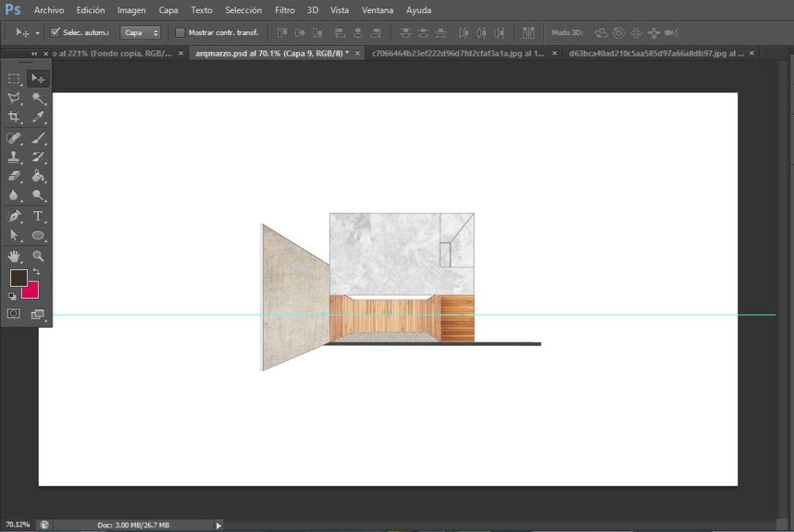Select the Rectangular Marquee tool
Image resolution: width=794 pixels, height=532 pixels.
point(14,79)
